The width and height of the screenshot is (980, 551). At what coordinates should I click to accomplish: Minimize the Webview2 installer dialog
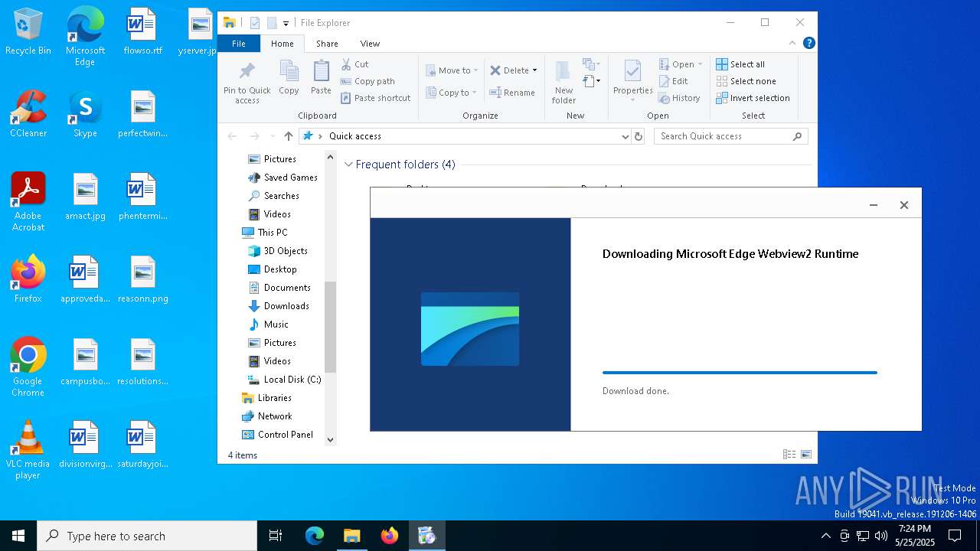[874, 205]
